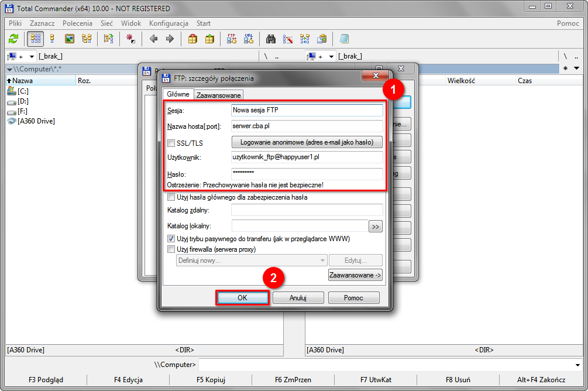588x391 pixels.
Task: Enable thumbnail view toolbar icon
Action: point(70,39)
